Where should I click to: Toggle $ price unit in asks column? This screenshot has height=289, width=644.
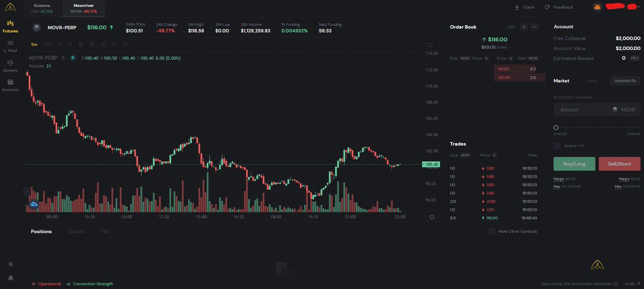(x=510, y=58)
